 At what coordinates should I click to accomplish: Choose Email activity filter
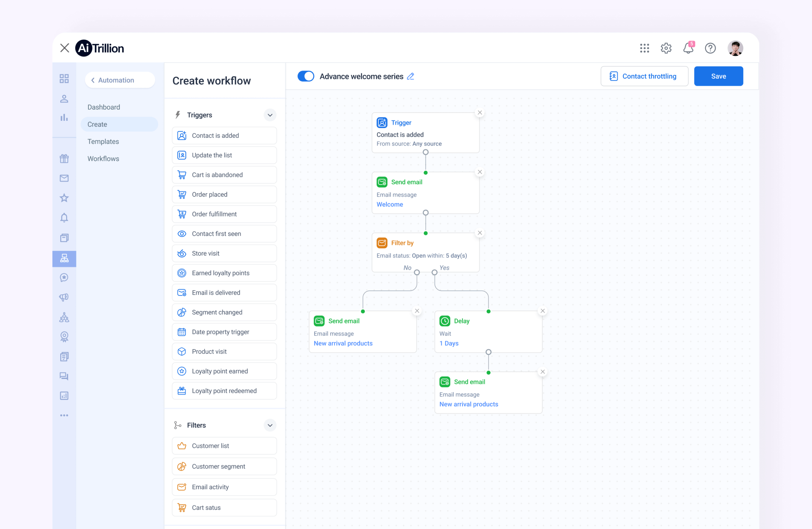(x=224, y=487)
